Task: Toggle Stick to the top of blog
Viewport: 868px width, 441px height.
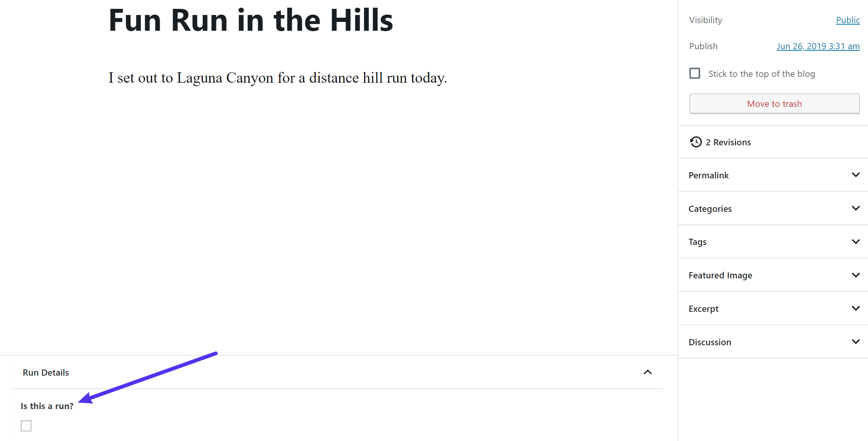Action: [x=695, y=73]
